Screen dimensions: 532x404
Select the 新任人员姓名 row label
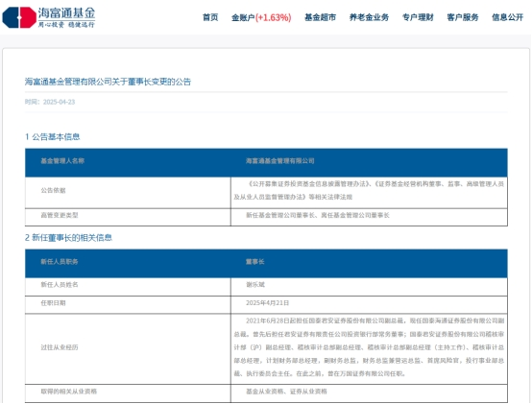tap(60, 285)
